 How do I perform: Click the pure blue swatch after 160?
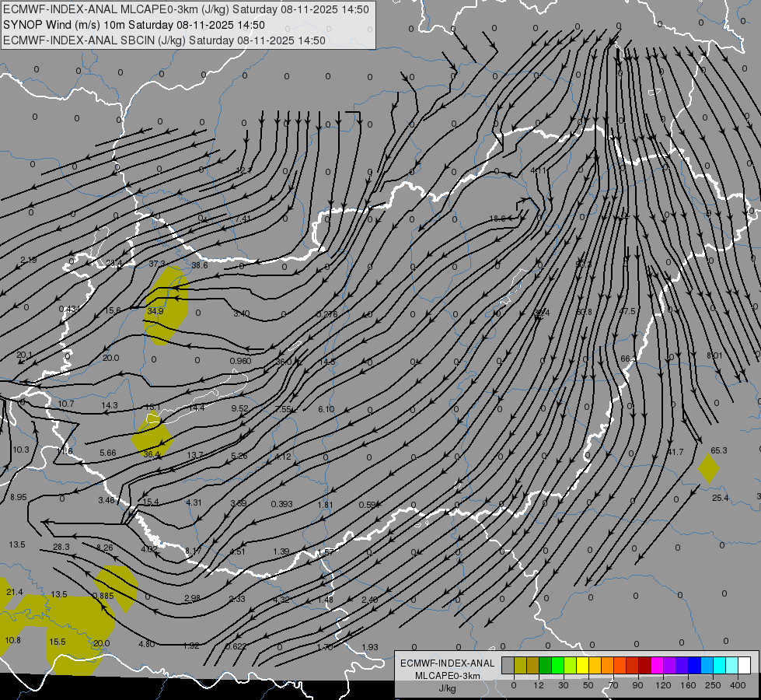click(694, 666)
